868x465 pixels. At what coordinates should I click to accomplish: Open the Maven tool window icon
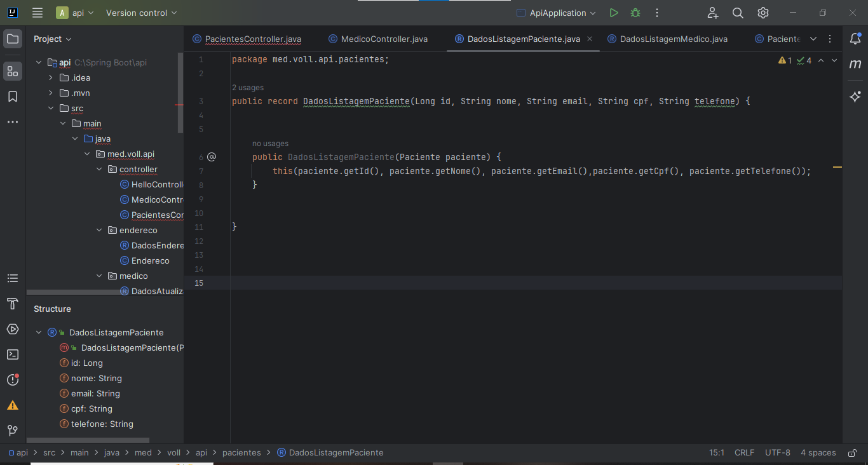(x=855, y=64)
